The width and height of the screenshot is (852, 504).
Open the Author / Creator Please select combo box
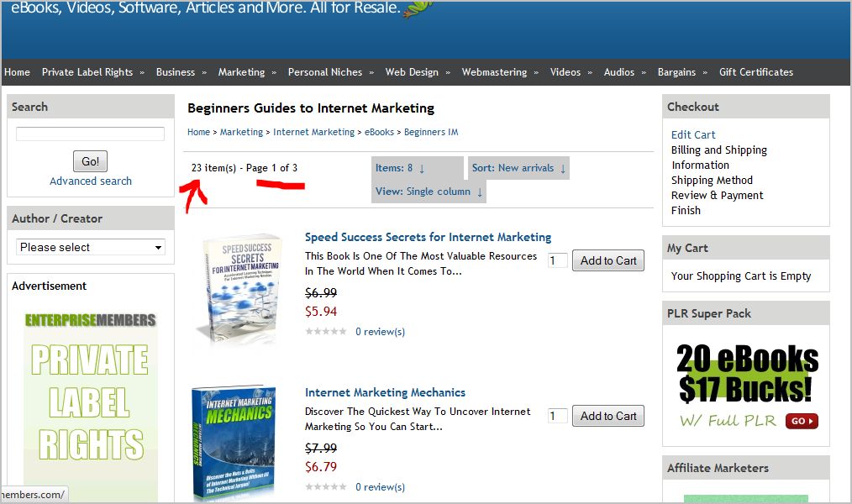(x=90, y=247)
